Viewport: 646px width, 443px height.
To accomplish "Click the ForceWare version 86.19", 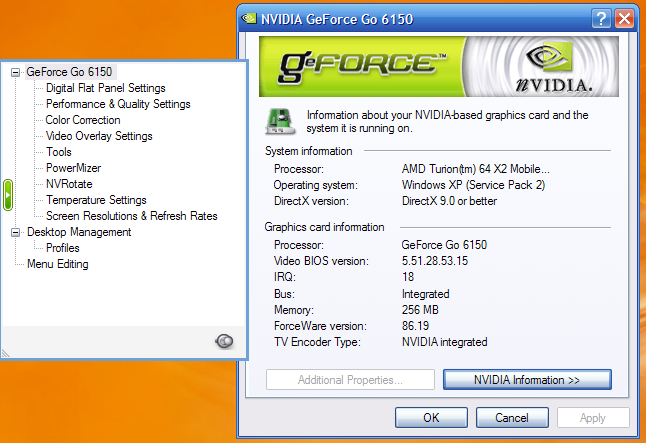I will (x=415, y=326).
